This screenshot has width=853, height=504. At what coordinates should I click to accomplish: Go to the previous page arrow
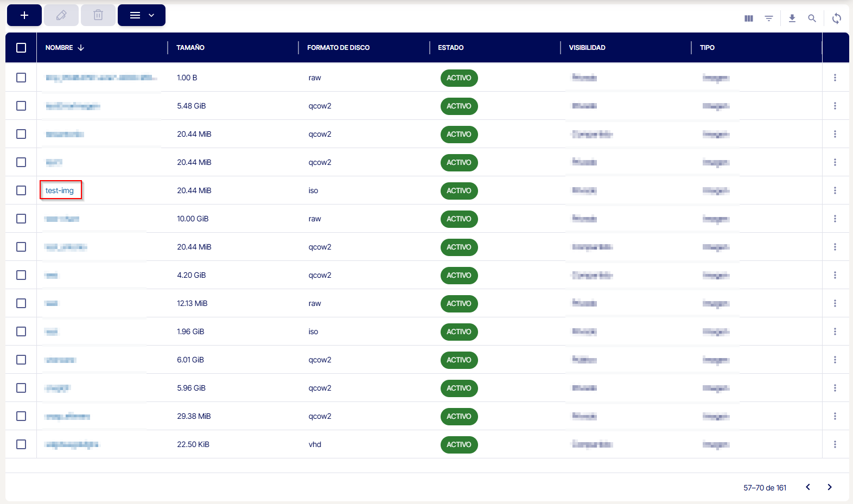(x=808, y=487)
